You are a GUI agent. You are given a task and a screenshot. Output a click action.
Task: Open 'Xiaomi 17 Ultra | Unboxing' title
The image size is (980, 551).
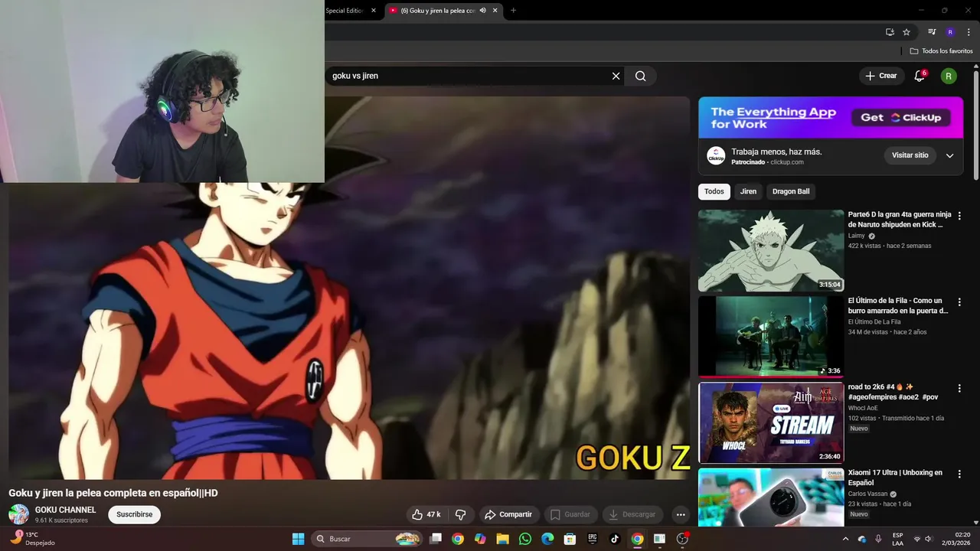point(895,478)
